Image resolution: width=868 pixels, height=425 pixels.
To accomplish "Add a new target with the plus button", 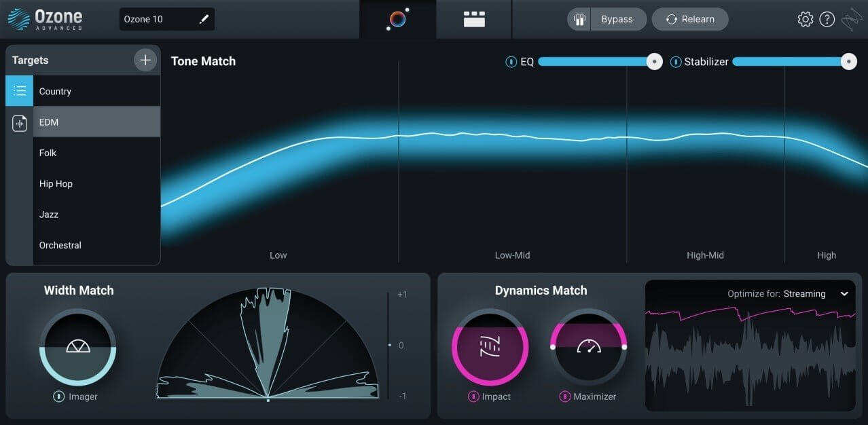I will pos(145,60).
